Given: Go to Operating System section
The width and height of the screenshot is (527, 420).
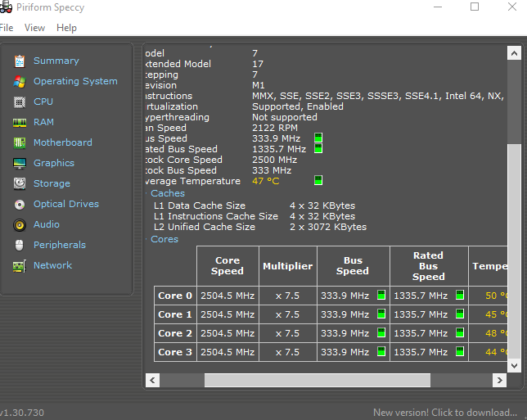Looking at the screenshot, I should [x=75, y=81].
